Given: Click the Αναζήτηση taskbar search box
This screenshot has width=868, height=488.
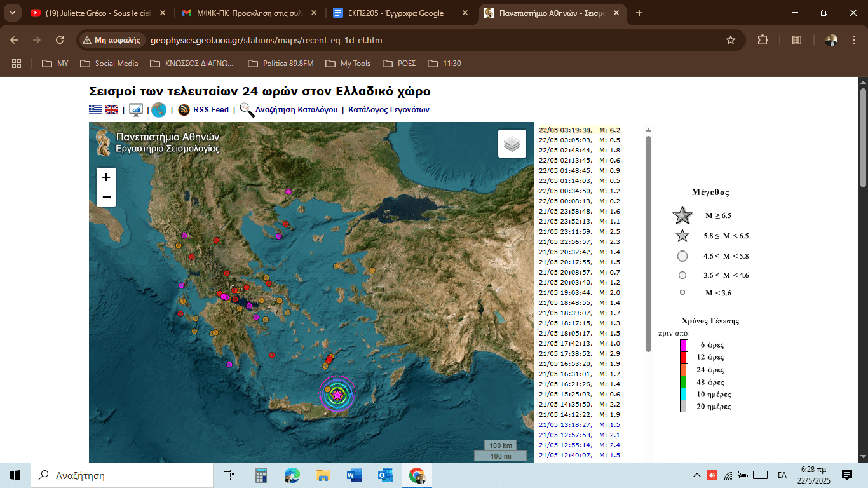Looking at the screenshot, I should click(x=122, y=475).
